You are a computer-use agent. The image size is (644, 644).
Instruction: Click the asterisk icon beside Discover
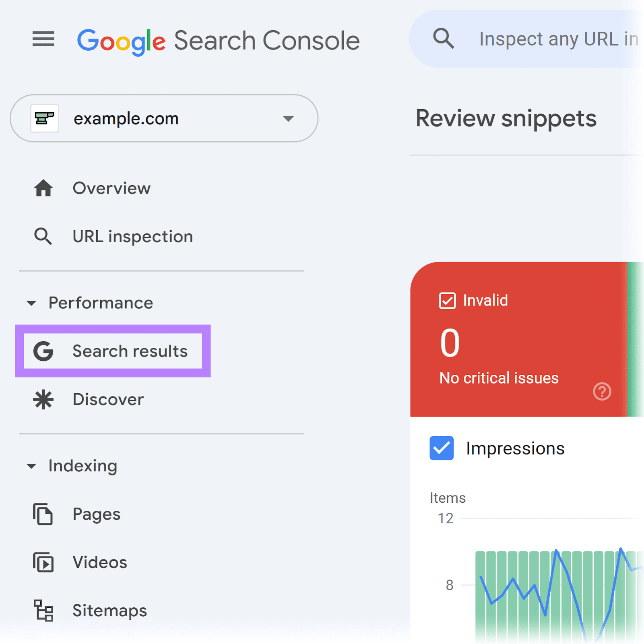[43, 399]
